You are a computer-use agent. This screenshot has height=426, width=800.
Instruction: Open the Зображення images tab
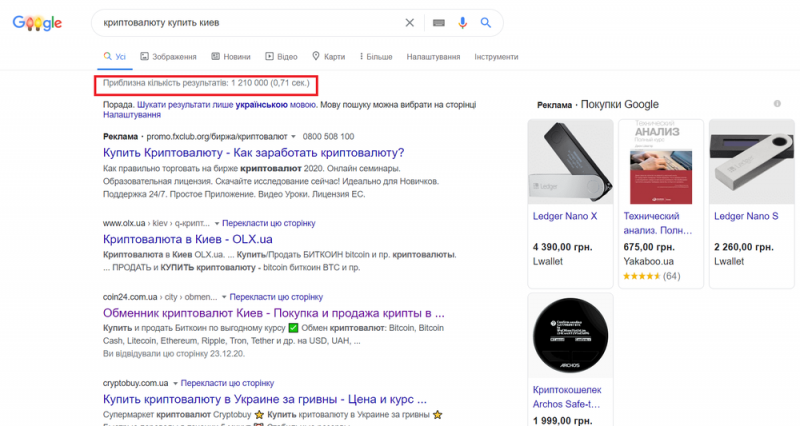(170, 57)
